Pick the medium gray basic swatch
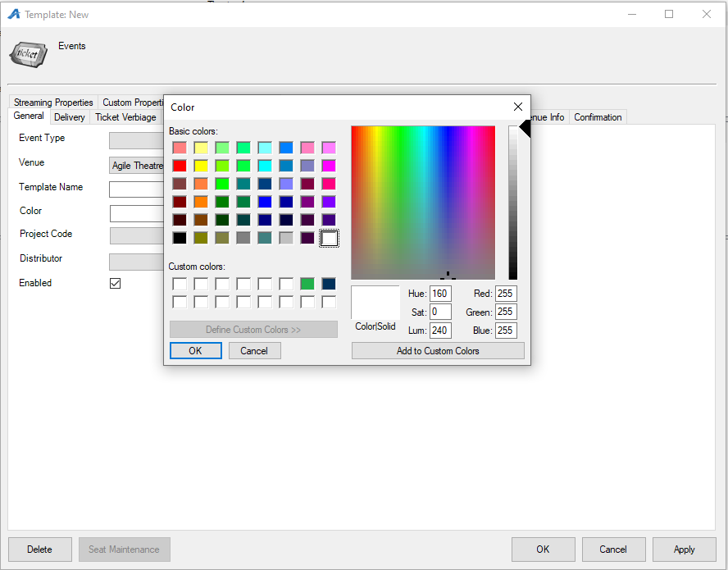The image size is (728, 570). tap(243, 238)
